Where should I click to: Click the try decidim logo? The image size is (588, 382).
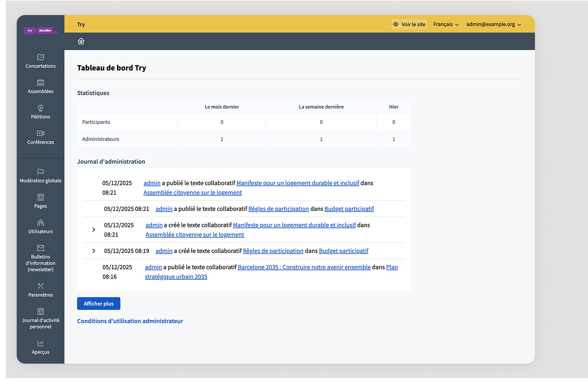point(41,30)
